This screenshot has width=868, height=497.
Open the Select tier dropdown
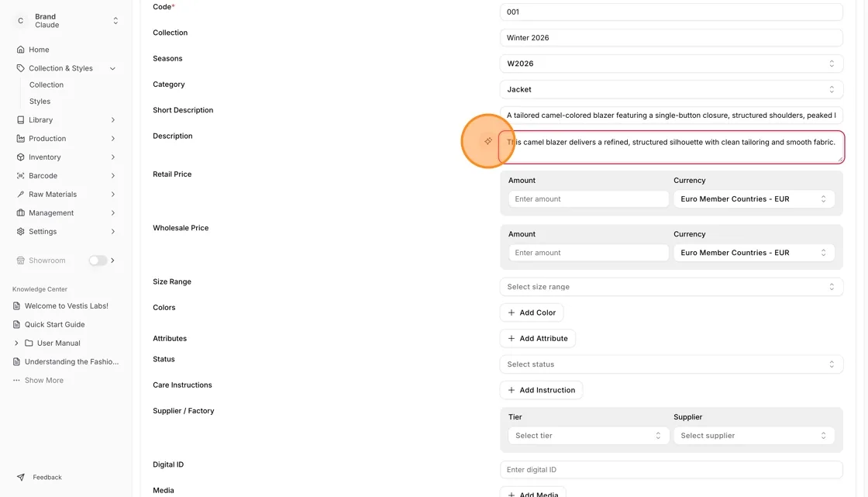click(x=588, y=436)
